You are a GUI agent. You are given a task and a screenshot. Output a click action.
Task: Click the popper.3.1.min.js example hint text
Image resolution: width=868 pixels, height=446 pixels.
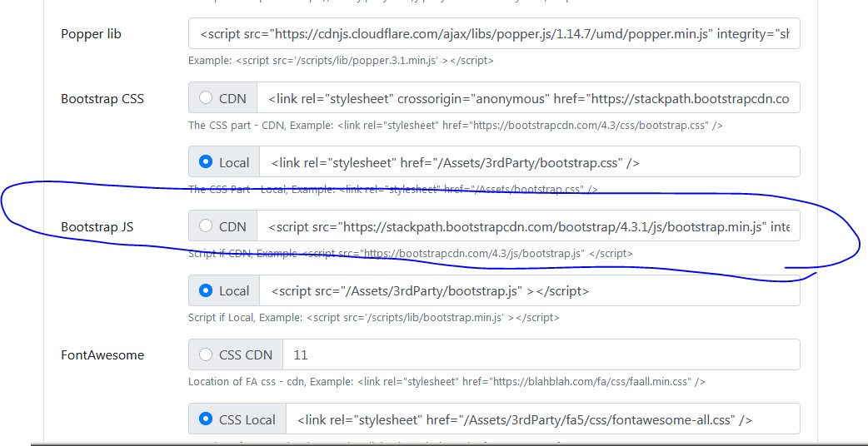tap(341, 61)
